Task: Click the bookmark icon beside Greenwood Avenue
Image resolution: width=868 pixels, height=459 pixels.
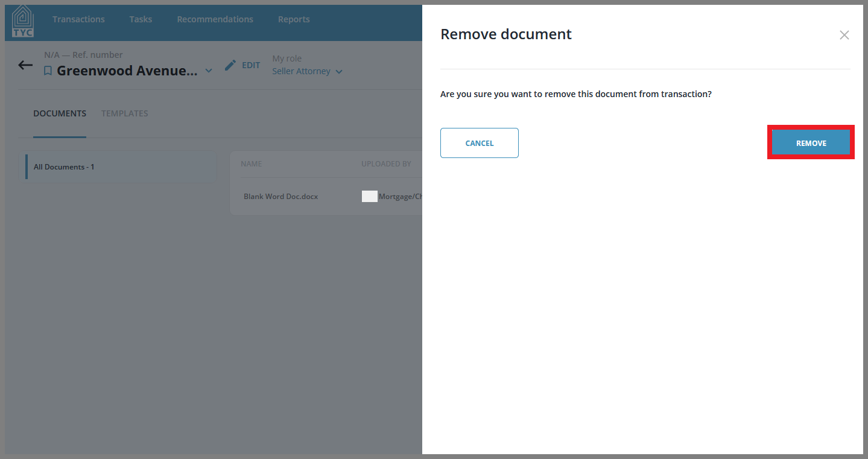Action: pyautogui.click(x=48, y=71)
